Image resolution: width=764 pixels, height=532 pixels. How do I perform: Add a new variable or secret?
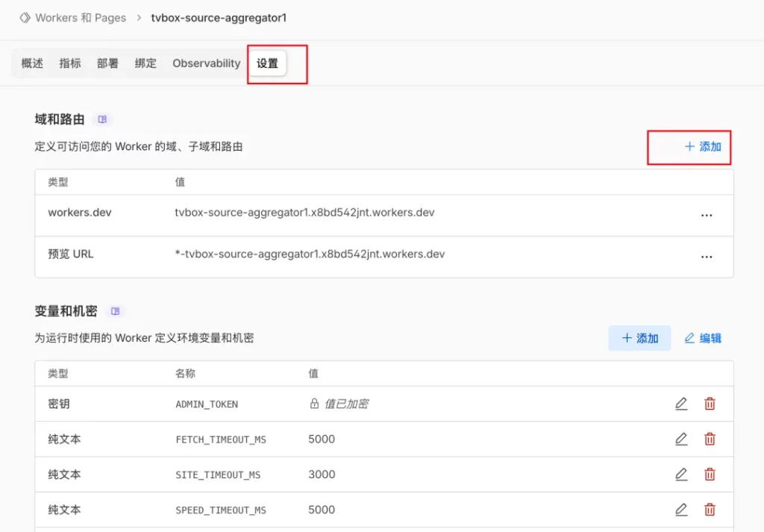(x=639, y=338)
